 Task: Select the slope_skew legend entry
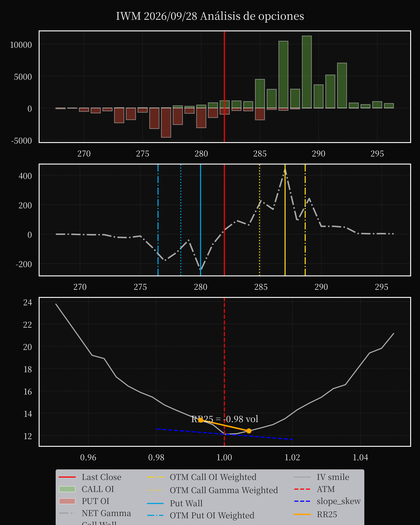[x=327, y=501]
